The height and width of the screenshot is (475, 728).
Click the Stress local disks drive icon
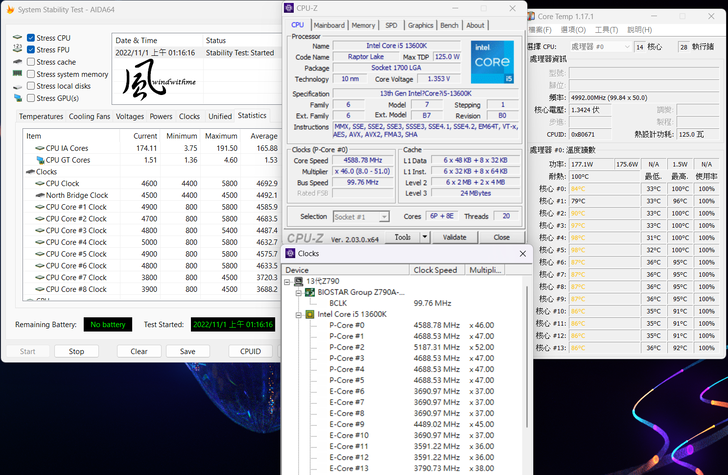(x=18, y=86)
